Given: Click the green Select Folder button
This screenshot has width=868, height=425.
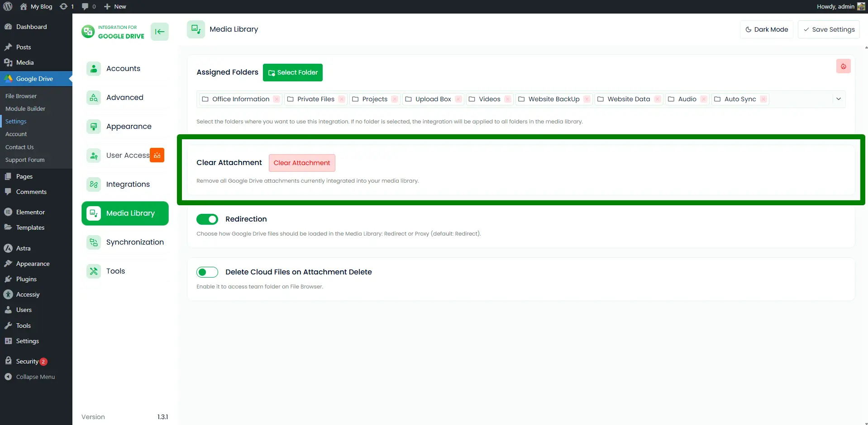Looking at the screenshot, I should tap(292, 72).
